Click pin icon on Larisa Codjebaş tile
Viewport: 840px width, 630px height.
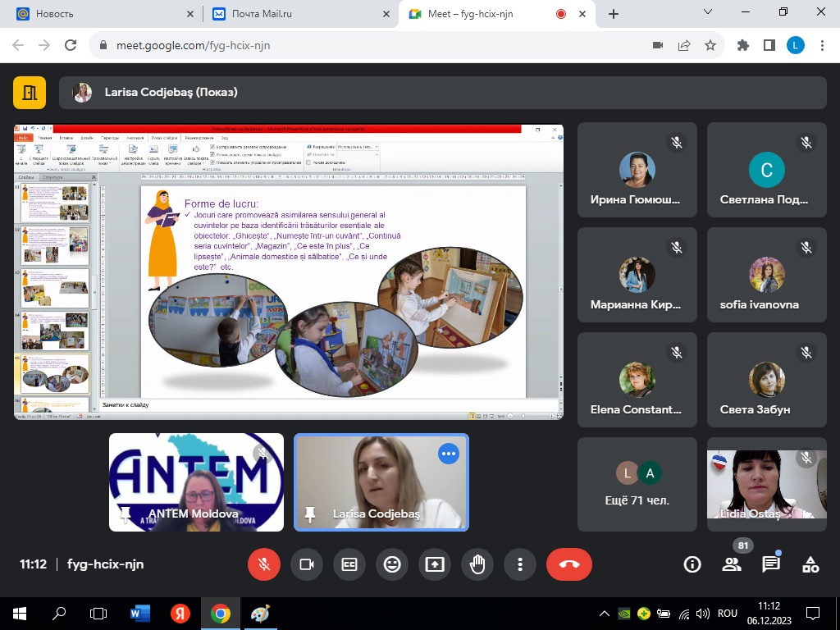[x=309, y=514]
